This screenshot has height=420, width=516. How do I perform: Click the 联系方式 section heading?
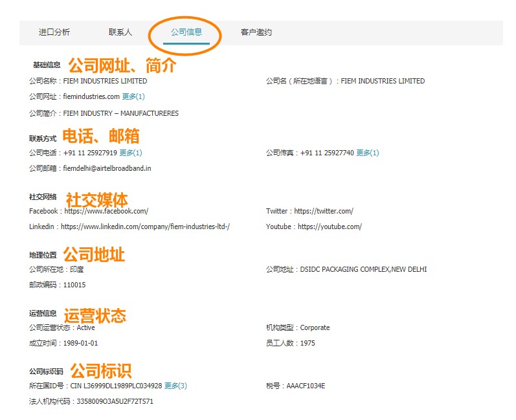pos(43,138)
